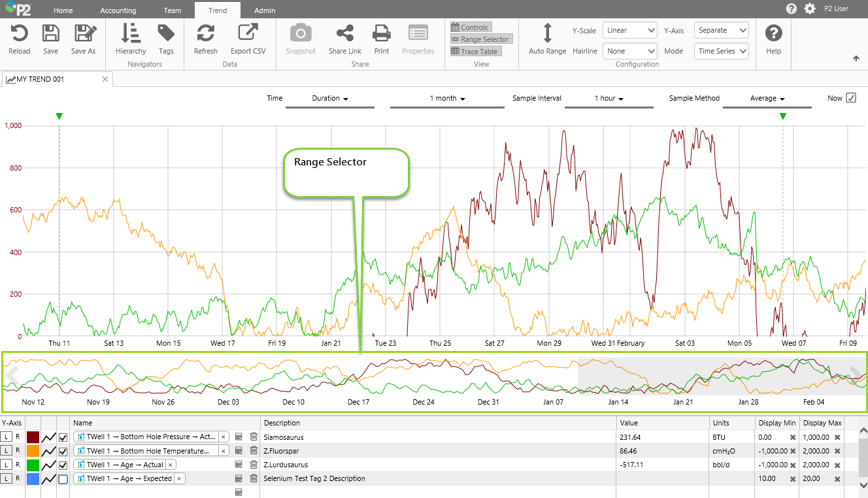Click the orange trace color swatch
This screenshot has height=498, width=868.
click(x=33, y=451)
